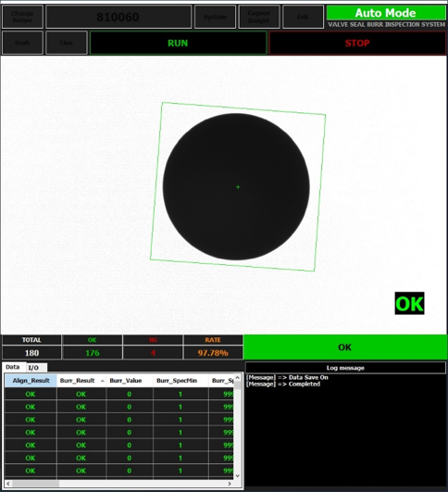Click the large green OK result bar
Screen dimensions: 448x492
(x=345, y=347)
